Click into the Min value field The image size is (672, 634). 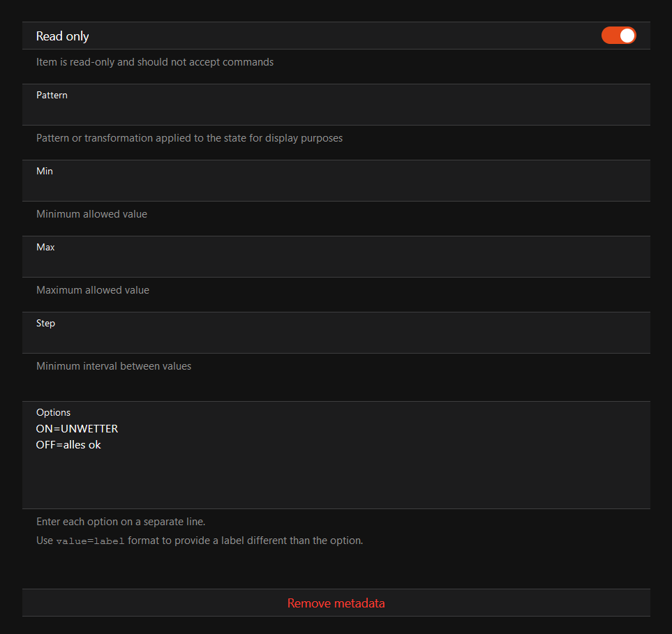tap(335, 188)
